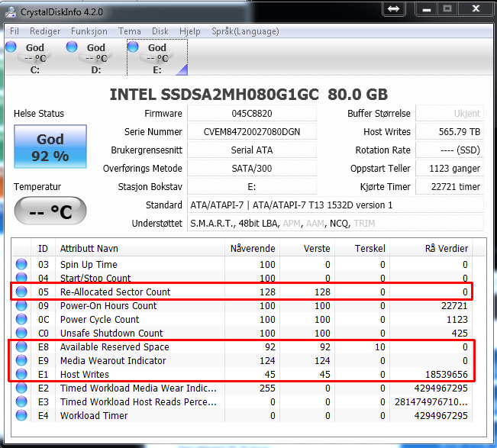The width and height of the screenshot is (497, 448).
Task: Click the Rå Verdier column header
Action: pos(431,248)
